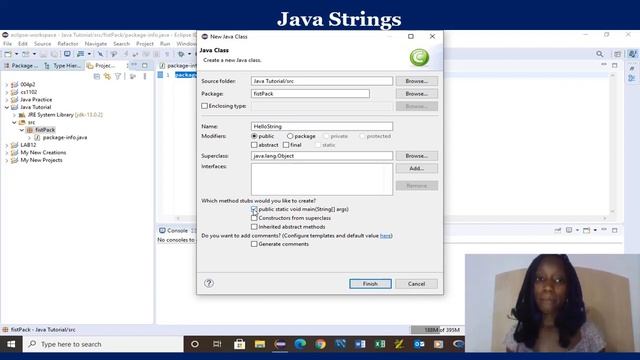Click the New file toolbar icon in Eclipse

pyautogui.click(x=8, y=54)
